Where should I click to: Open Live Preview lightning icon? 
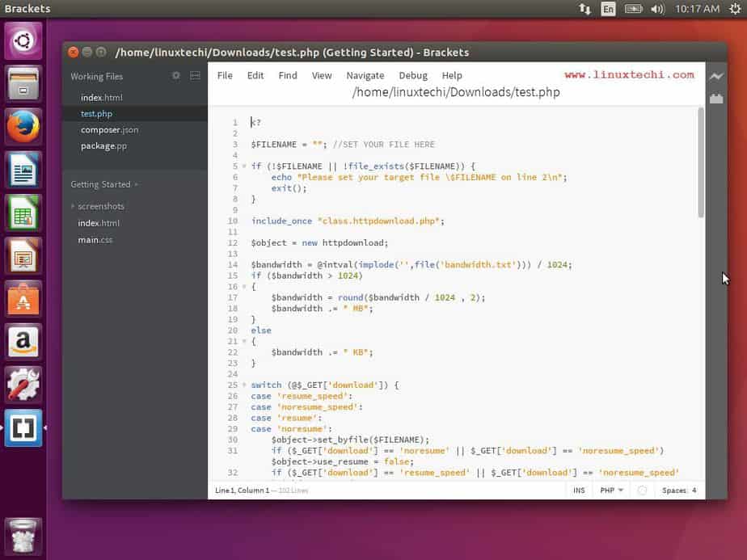[716, 76]
